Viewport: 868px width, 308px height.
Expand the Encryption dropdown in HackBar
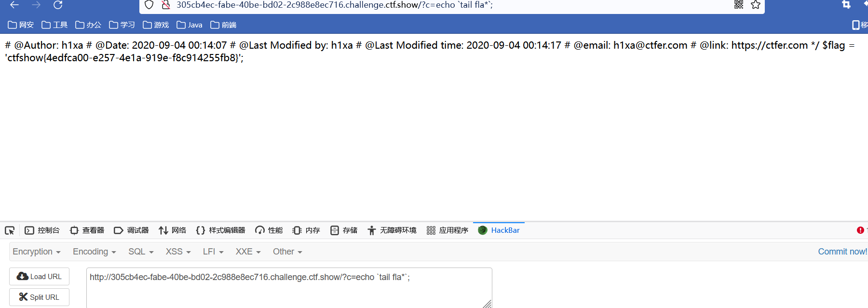(37, 252)
